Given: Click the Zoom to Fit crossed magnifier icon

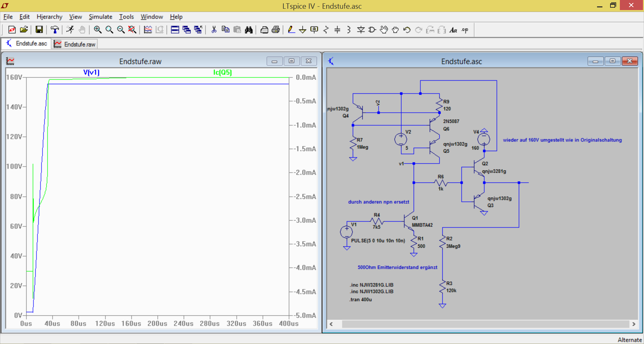Looking at the screenshot, I should (132, 30).
